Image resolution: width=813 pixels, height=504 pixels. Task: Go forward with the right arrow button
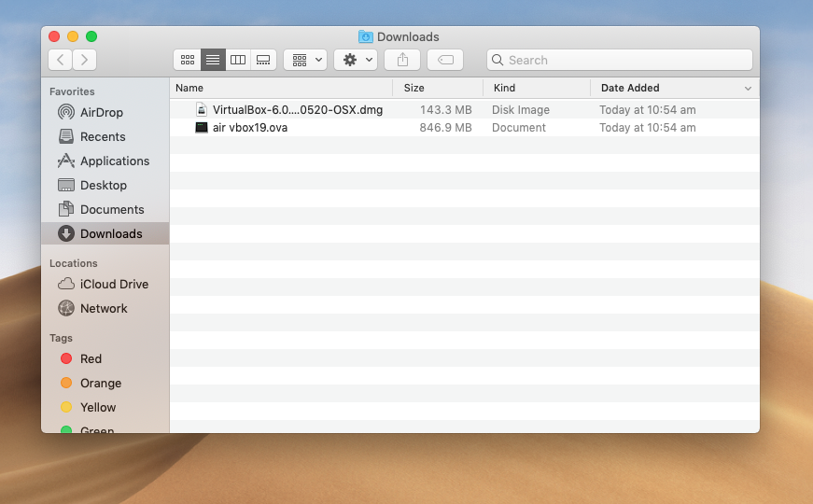pos(85,60)
